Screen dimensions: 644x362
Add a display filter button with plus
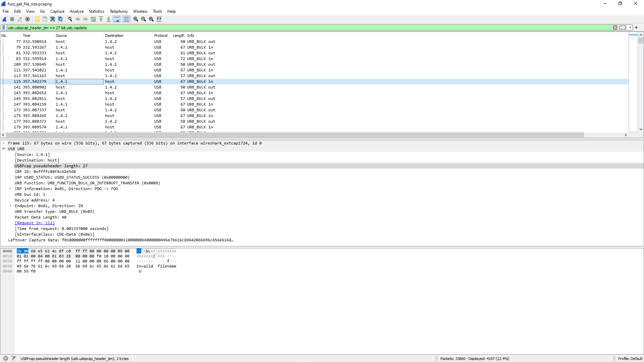pyautogui.click(x=636, y=28)
